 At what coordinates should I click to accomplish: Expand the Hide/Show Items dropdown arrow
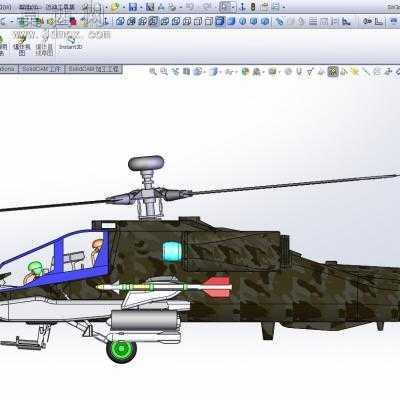(x=236, y=71)
